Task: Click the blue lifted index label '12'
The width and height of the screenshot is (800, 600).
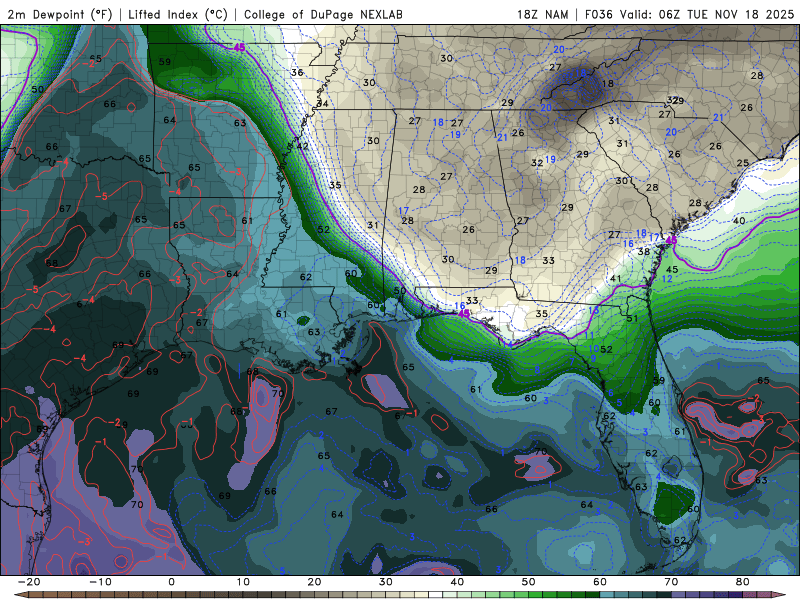Action: (x=667, y=279)
